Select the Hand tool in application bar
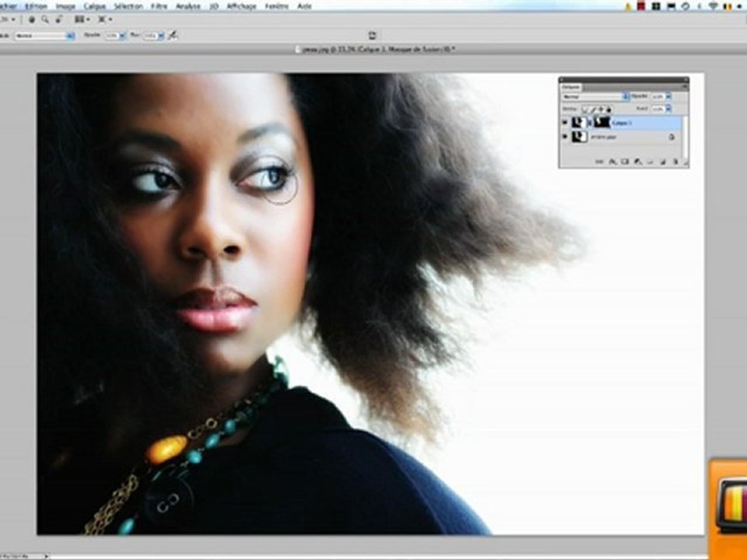The height and width of the screenshot is (560, 747). (x=32, y=19)
